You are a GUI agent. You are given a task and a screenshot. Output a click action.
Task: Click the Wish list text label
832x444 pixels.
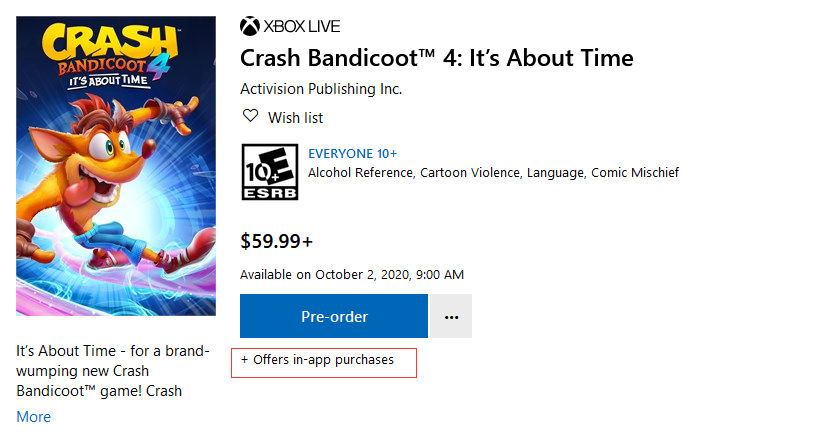click(295, 118)
